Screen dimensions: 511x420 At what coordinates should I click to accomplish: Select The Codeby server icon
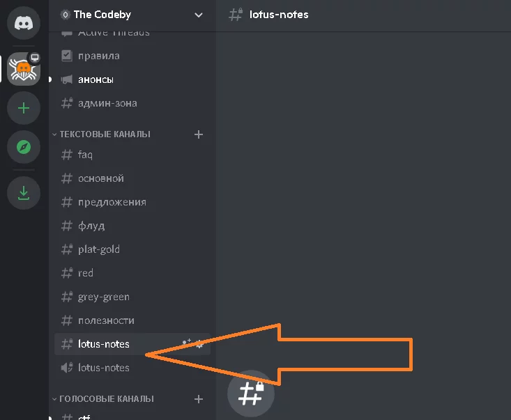(24, 69)
